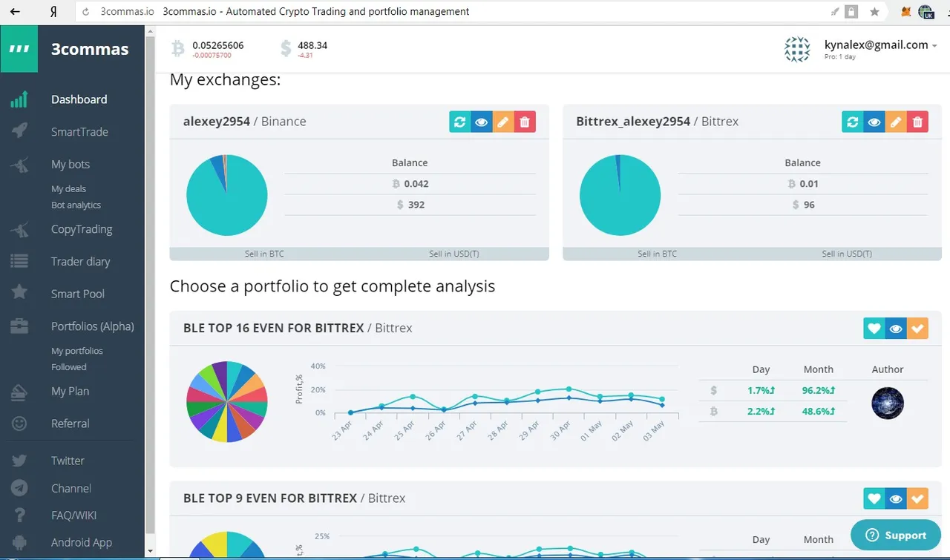Open the Support chat button

coord(896,535)
